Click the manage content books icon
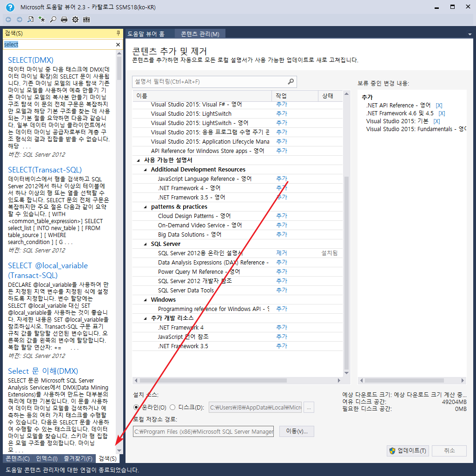Screen dimensions: 476x476 point(86,20)
